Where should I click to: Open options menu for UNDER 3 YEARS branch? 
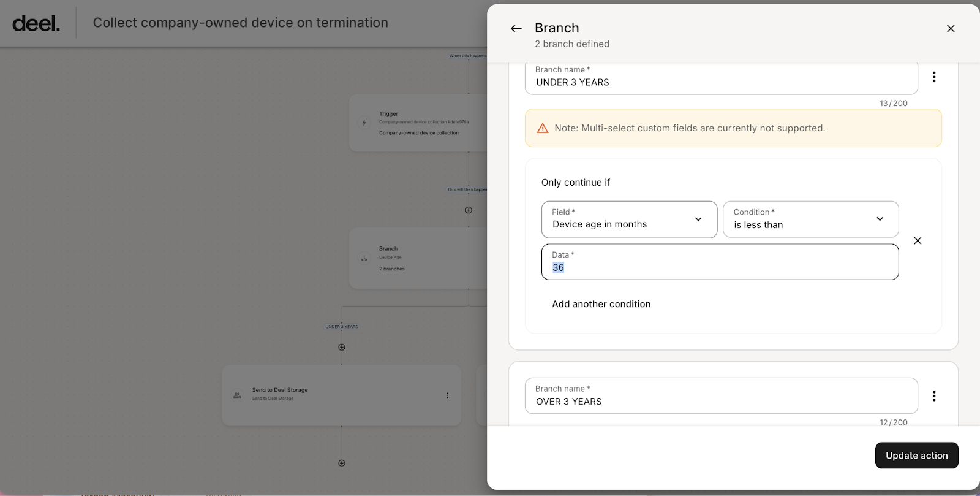point(934,77)
